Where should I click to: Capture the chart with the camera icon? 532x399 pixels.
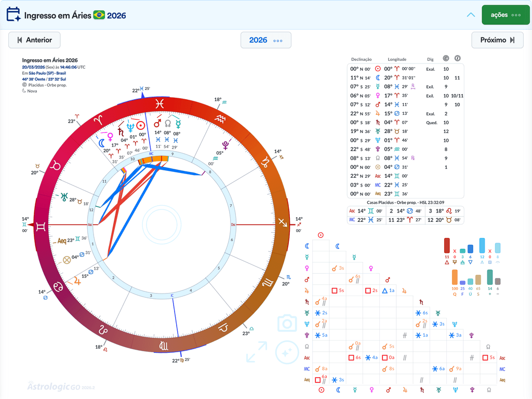pos(287,323)
